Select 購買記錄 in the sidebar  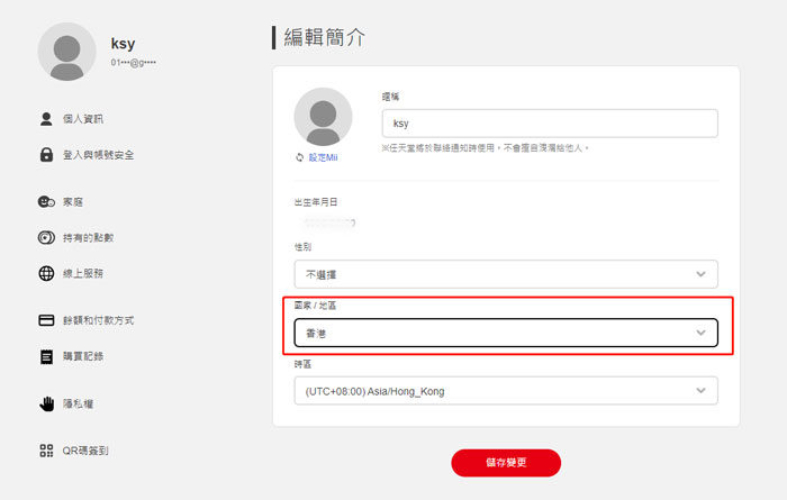coord(83,356)
